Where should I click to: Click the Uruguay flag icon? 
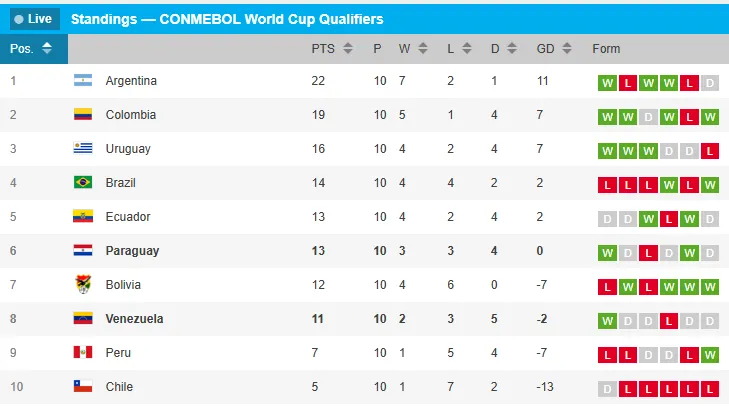pyautogui.click(x=83, y=149)
